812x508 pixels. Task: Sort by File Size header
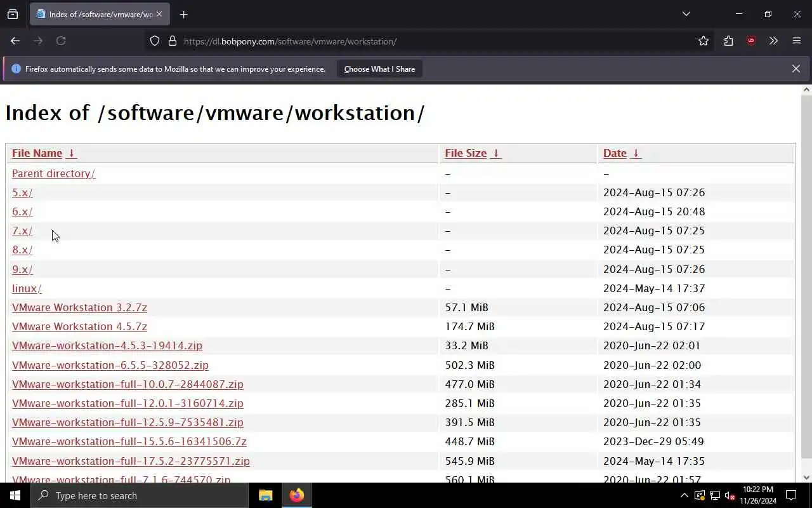click(x=466, y=153)
